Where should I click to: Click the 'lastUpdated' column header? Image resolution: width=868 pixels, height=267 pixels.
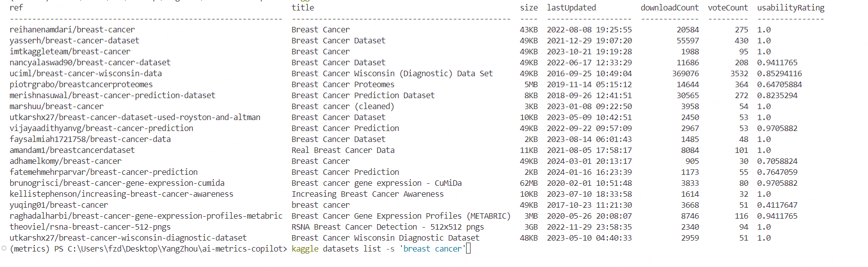click(571, 8)
